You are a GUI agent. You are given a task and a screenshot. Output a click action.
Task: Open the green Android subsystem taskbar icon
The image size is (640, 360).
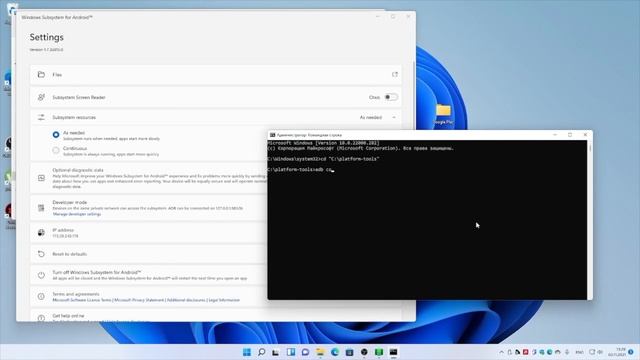(379, 352)
